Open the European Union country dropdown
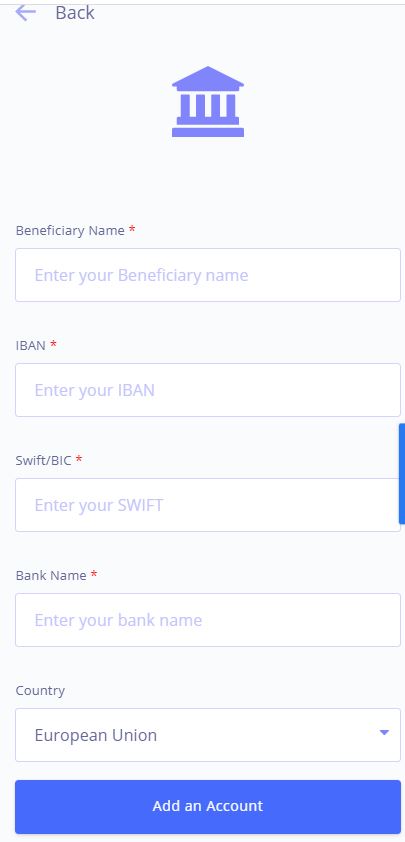This screenshot has width=405, height=842. click(x=208, y=735)
